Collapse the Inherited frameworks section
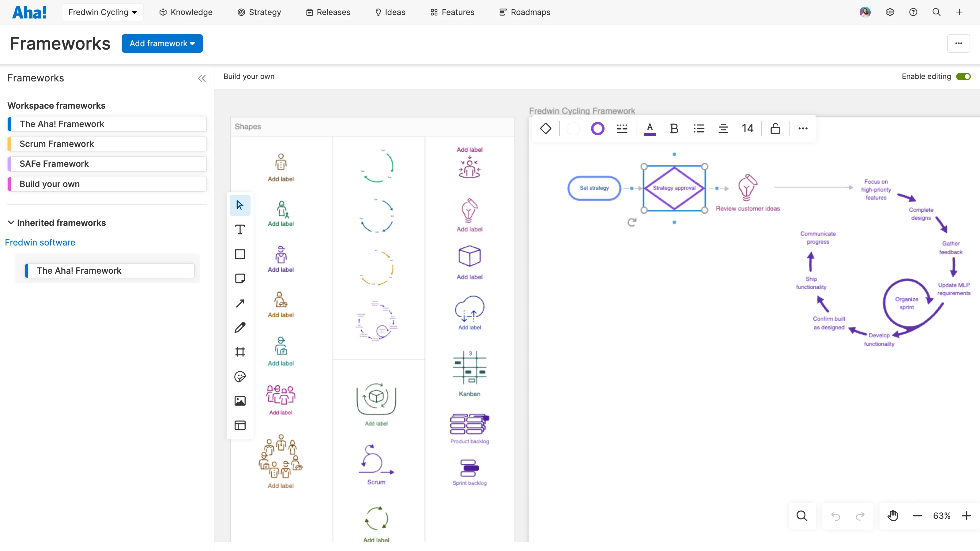Image resolution: width=980 pixels, height=551 pixels. (11, 223)
